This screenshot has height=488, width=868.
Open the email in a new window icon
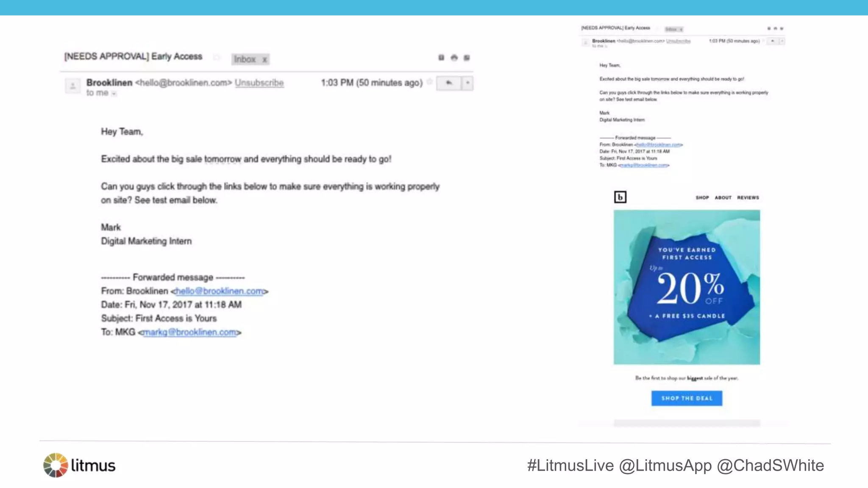point(467,58)
